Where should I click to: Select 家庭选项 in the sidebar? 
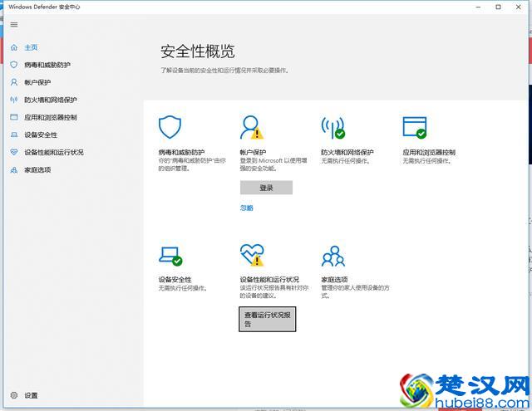click(x=37, y=170)
